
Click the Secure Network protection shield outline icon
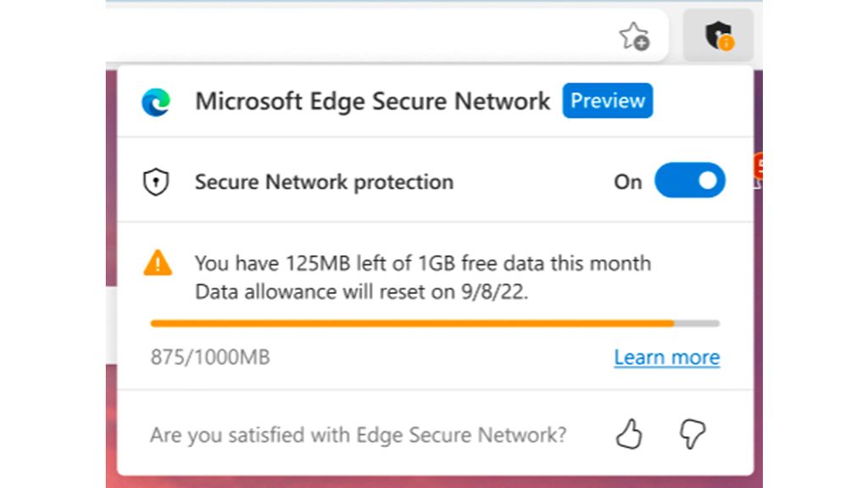(x=158, y=181)
